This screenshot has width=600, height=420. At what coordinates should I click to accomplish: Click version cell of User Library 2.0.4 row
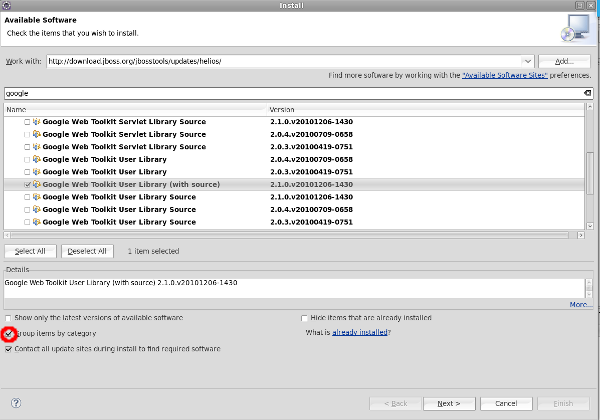click(311, 159)
